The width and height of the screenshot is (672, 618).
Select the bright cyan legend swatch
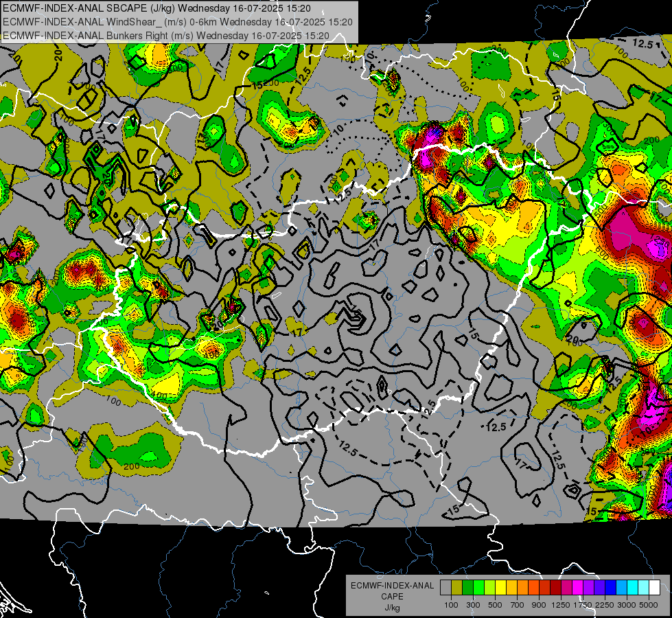[633, 587]
